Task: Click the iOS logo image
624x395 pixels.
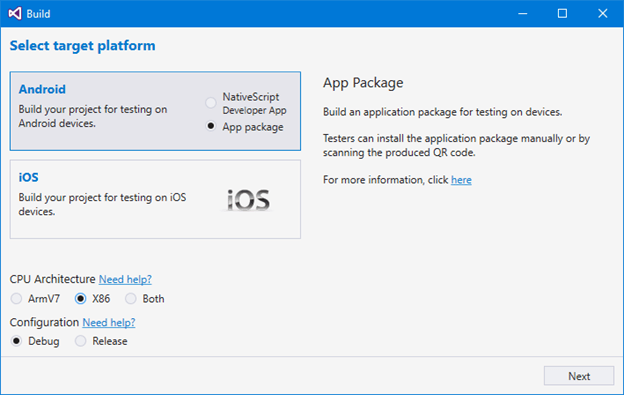Action: pyautogui.click(x=249, y=200)
